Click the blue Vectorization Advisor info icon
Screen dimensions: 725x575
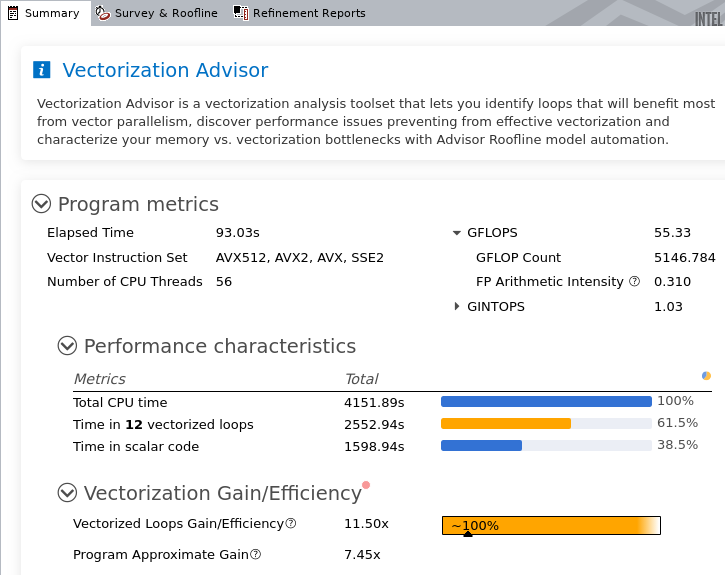click(x=41, y=70)
